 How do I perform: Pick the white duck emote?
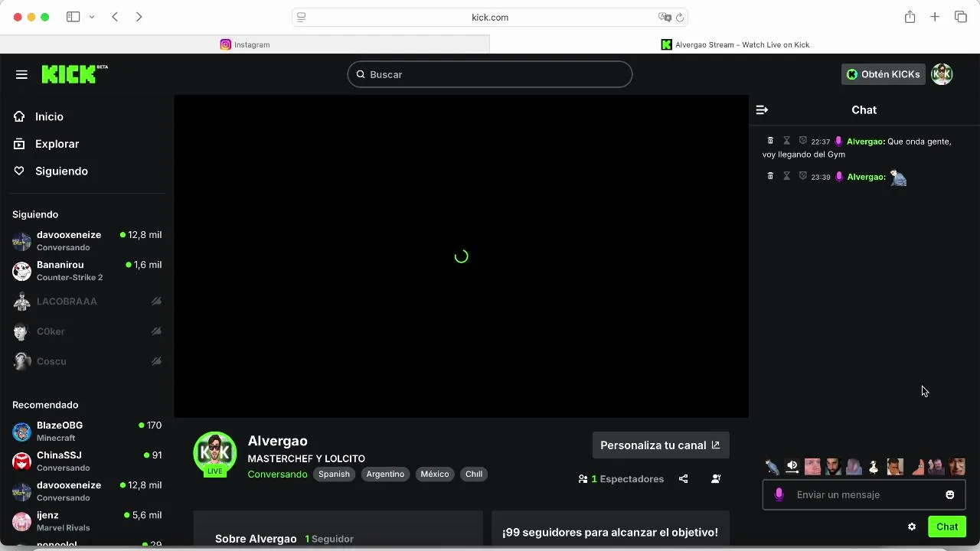pos(874,466)
